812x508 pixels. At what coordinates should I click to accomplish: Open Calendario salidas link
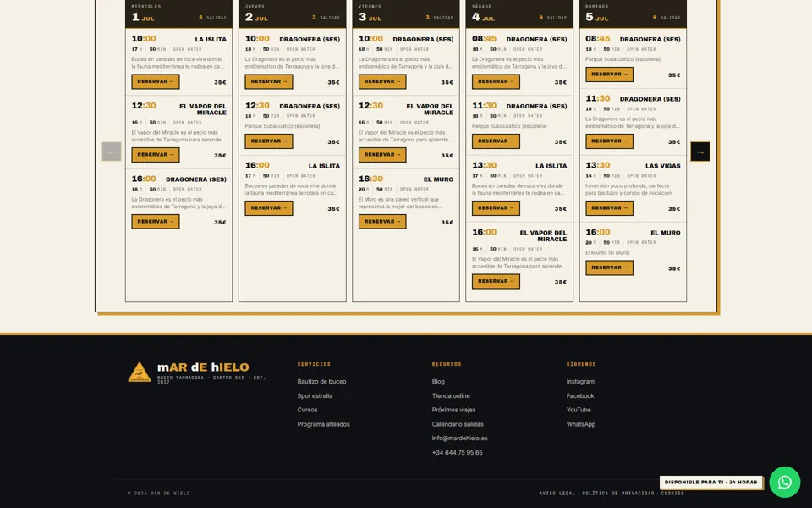click(x=458, y=424)
